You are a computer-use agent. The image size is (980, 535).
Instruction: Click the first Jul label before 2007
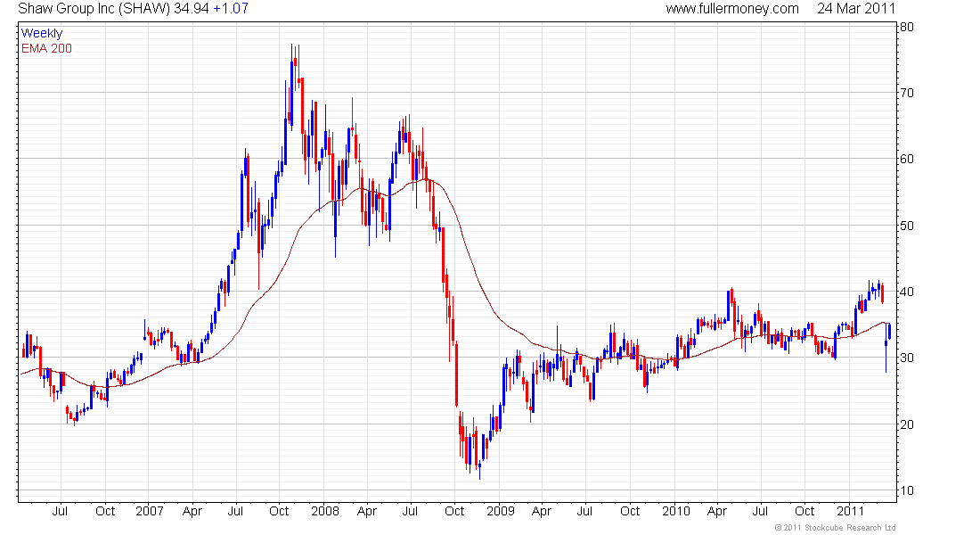click(60, 511)
